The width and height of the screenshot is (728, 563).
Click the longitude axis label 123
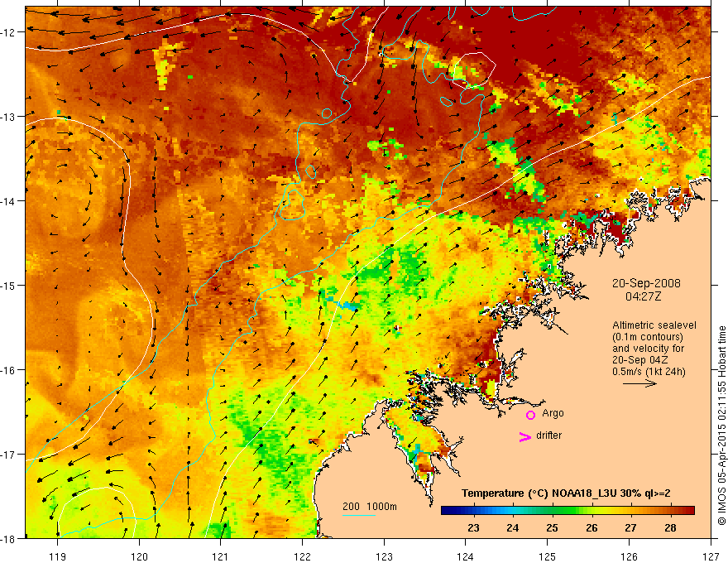click(x=384, y=556)
